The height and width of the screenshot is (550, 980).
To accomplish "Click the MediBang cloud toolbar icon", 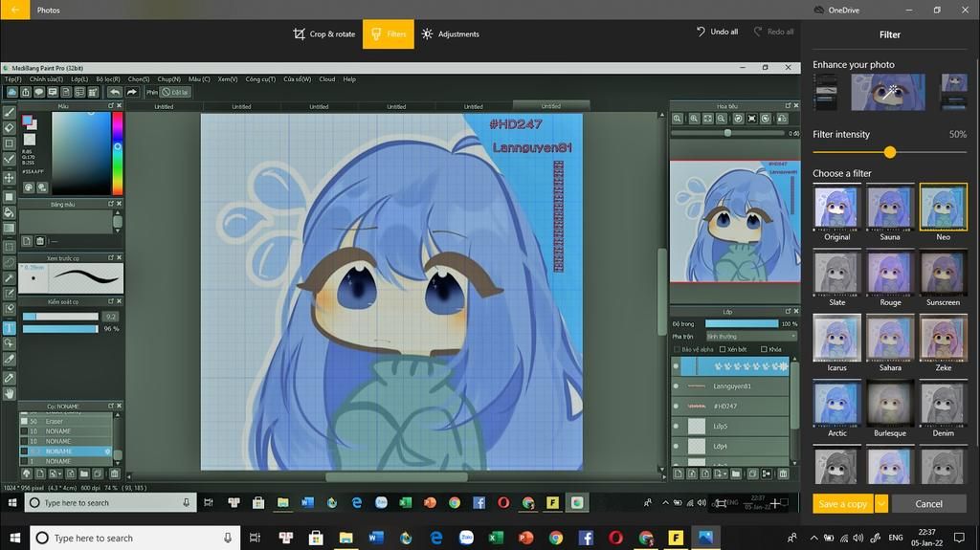I will click(11, 92).
